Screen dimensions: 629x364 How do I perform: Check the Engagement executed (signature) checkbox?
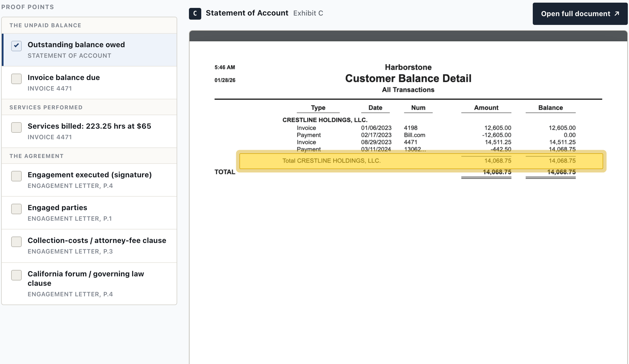(x=16, y=176)
